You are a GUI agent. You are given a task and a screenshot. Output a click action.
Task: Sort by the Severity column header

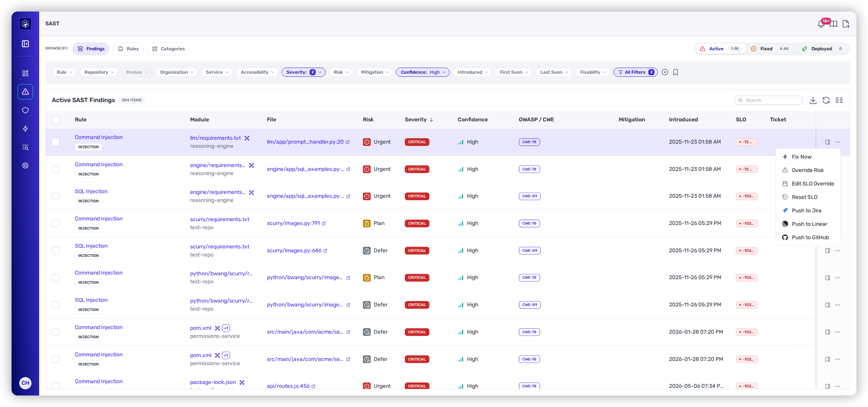[x=419, y=120]
